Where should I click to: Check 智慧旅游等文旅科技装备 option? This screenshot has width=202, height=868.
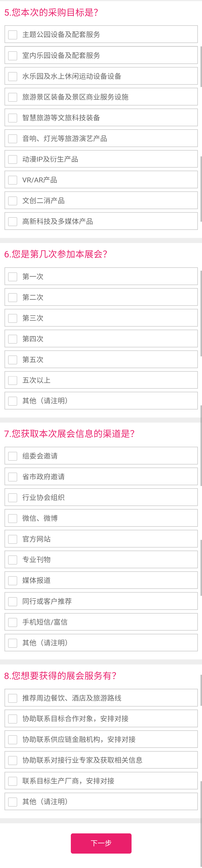(101, 118)
